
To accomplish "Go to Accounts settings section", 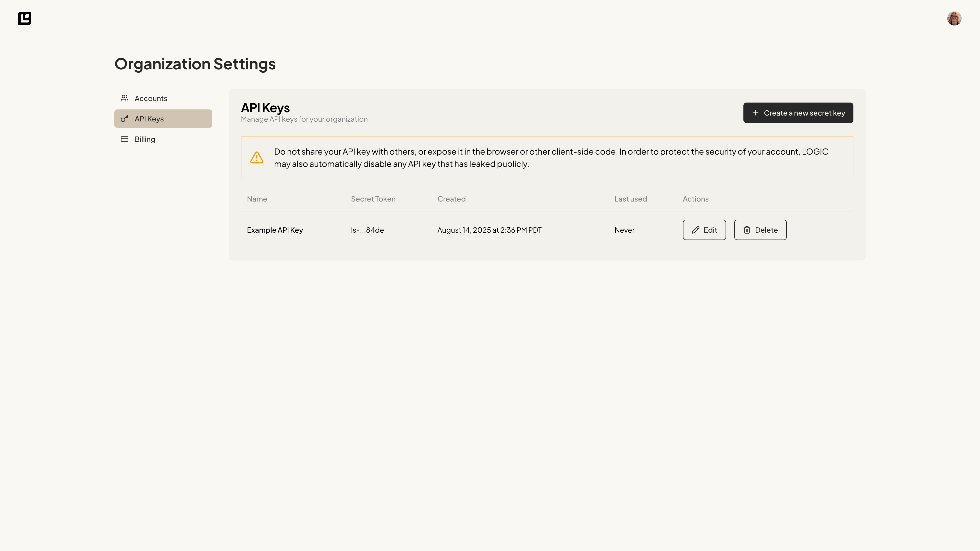I will pyautogui.click(x=151, y=98).
